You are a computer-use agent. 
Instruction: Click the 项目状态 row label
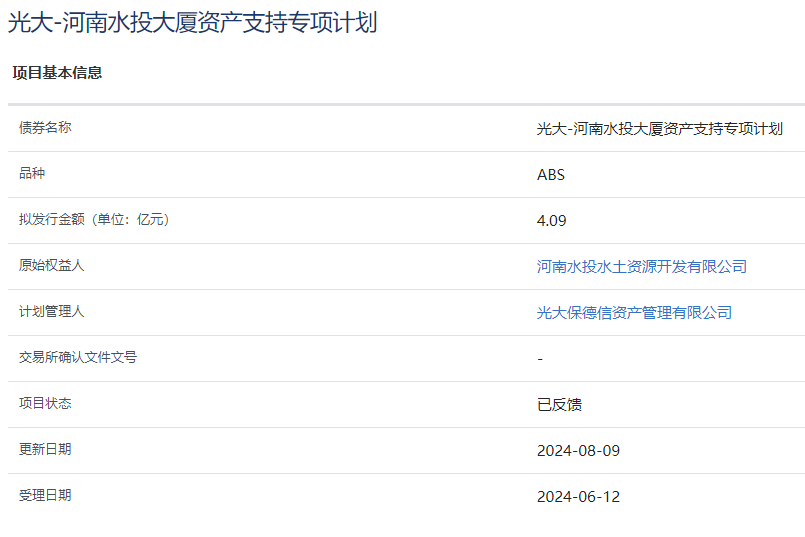[45, 404]
